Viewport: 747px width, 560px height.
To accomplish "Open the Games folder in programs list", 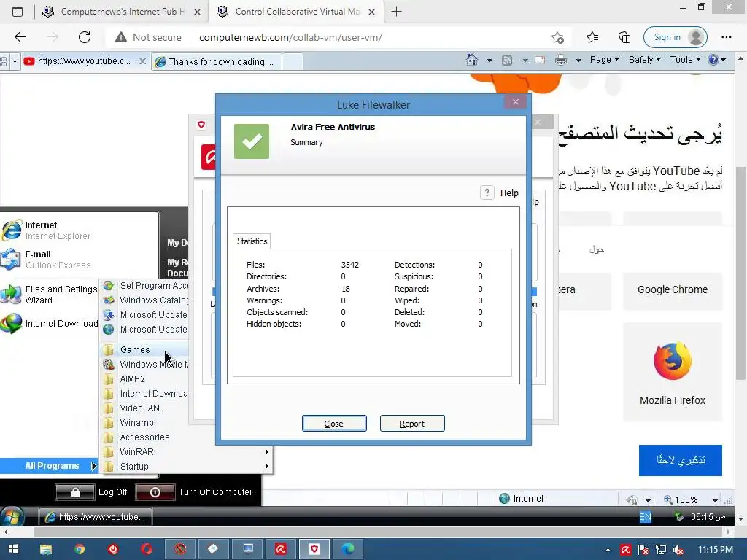I will [x=145, y=349].
